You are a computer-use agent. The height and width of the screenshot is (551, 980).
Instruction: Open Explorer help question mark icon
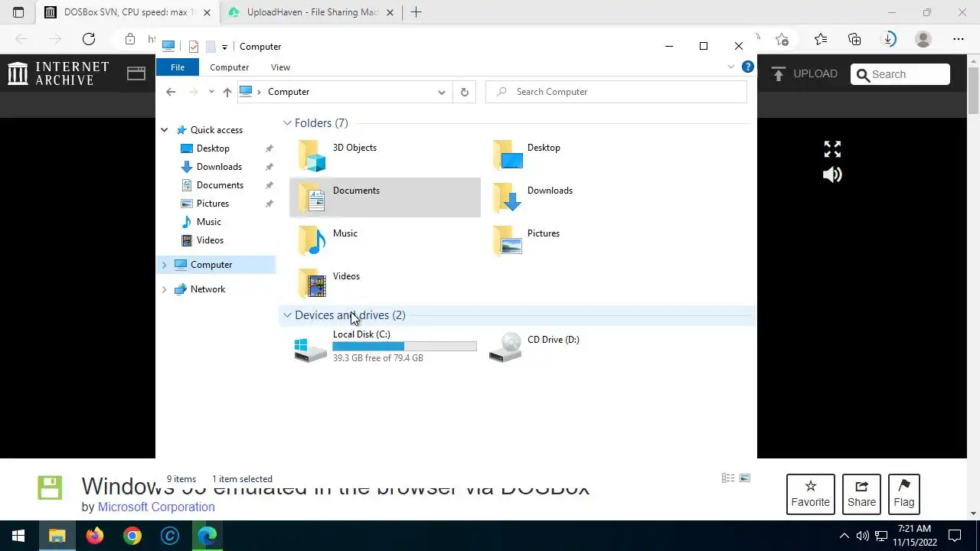tap(748, 67)
